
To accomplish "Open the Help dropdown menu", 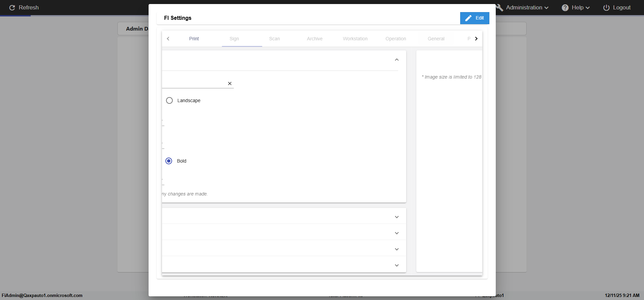I will point(580,8).
